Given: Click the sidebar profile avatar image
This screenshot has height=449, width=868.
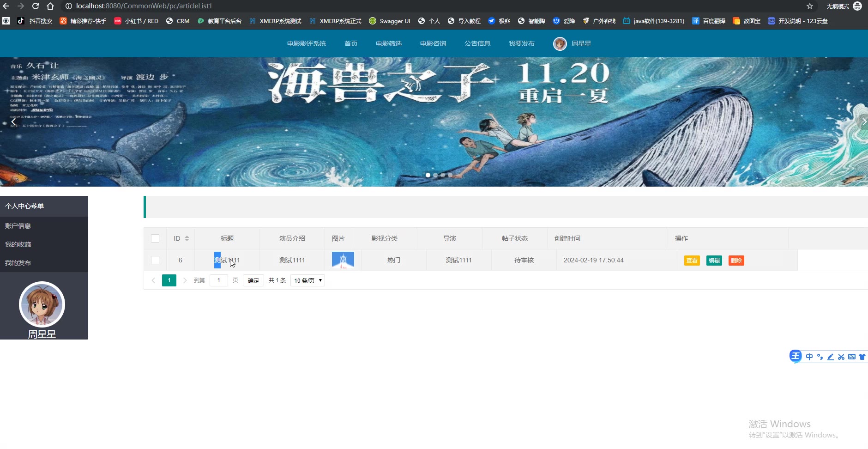Looking at the screenshot, I should (42, 304).
